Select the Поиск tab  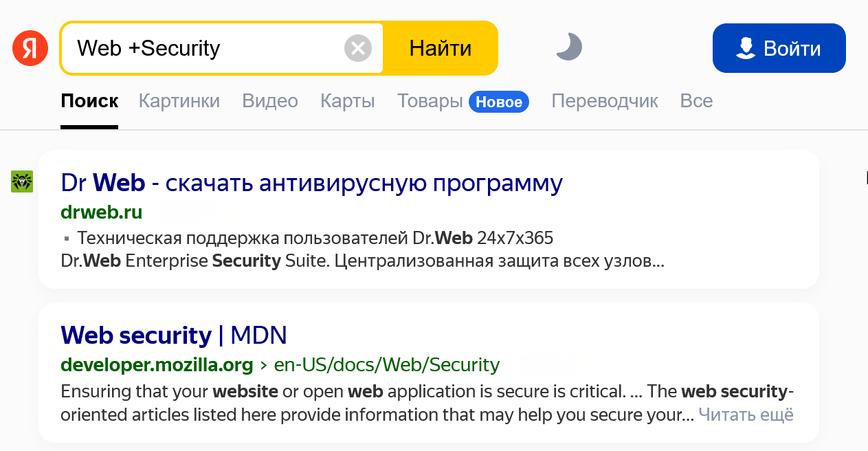click(x=89, y=102)
